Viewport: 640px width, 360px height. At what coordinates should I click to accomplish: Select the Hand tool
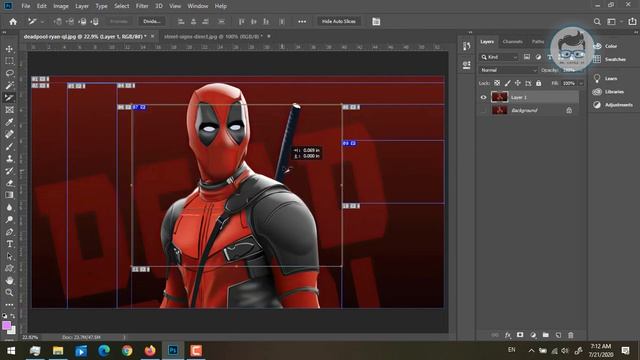pos(9,280)
